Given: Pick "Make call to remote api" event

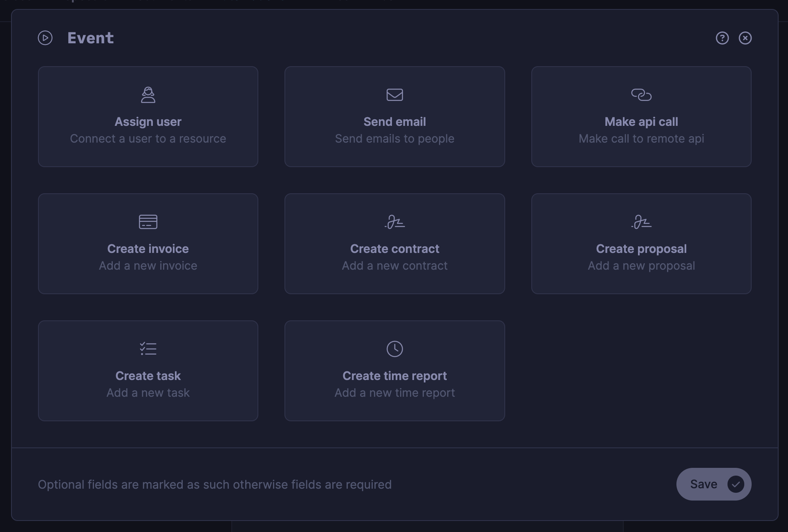Looking at the screenshot, I should click(x=641, y=139).
